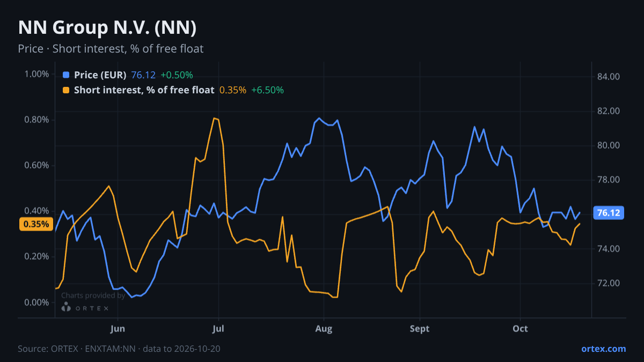This screenshot has height=362, width=644.
Task: Click the 1.00% left axis label
Action: coord(36,74)
